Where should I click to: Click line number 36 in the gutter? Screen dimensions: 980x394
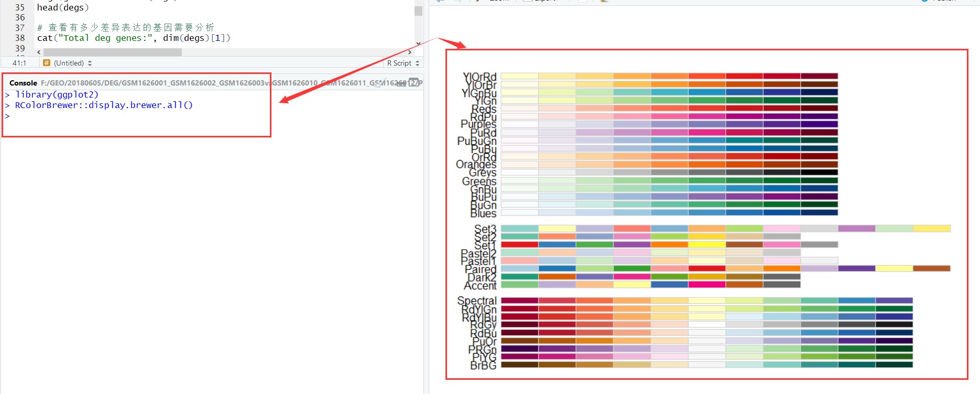[x=20, y=17]
